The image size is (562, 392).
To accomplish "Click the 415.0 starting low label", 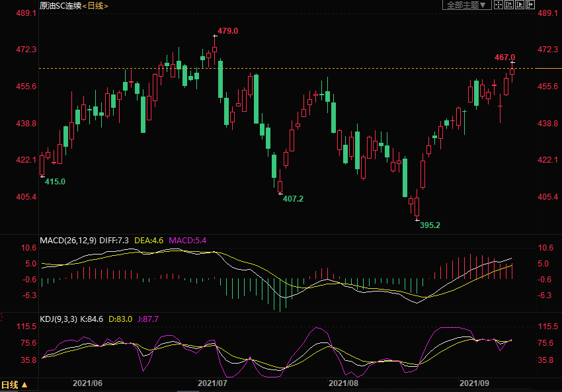I will click(55, 181).
